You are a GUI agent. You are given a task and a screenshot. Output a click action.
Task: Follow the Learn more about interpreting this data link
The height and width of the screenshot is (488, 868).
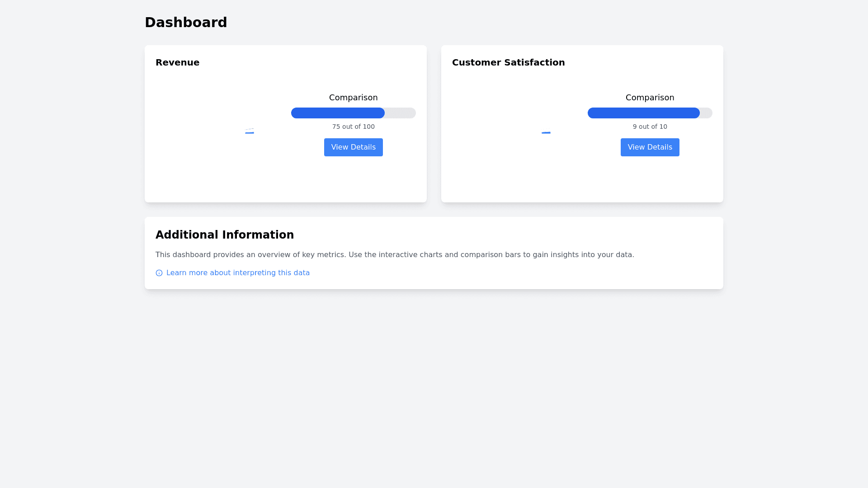coord(238,273)
